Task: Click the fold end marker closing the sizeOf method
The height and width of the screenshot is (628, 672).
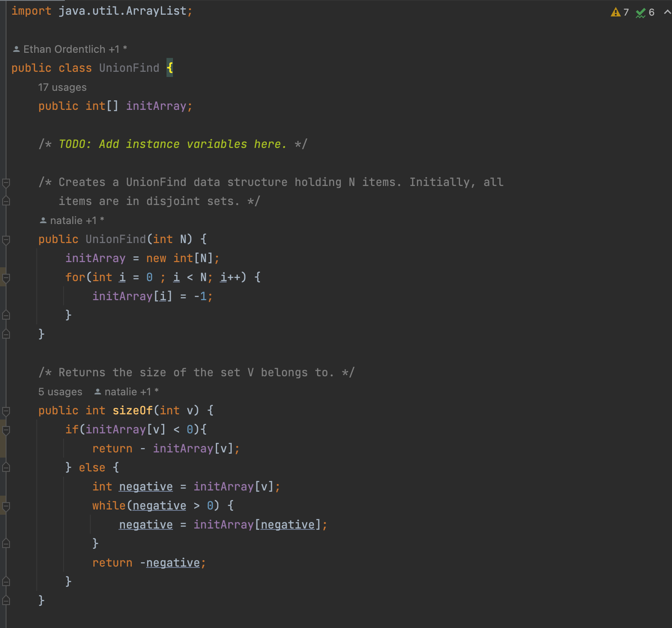Action: [x=6, y=600]
